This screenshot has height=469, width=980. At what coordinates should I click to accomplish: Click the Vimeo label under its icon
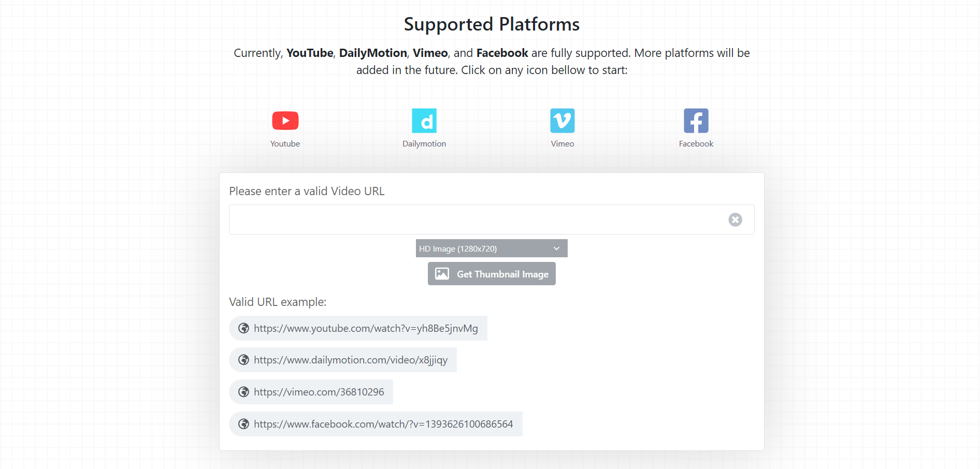click(563, 144)
